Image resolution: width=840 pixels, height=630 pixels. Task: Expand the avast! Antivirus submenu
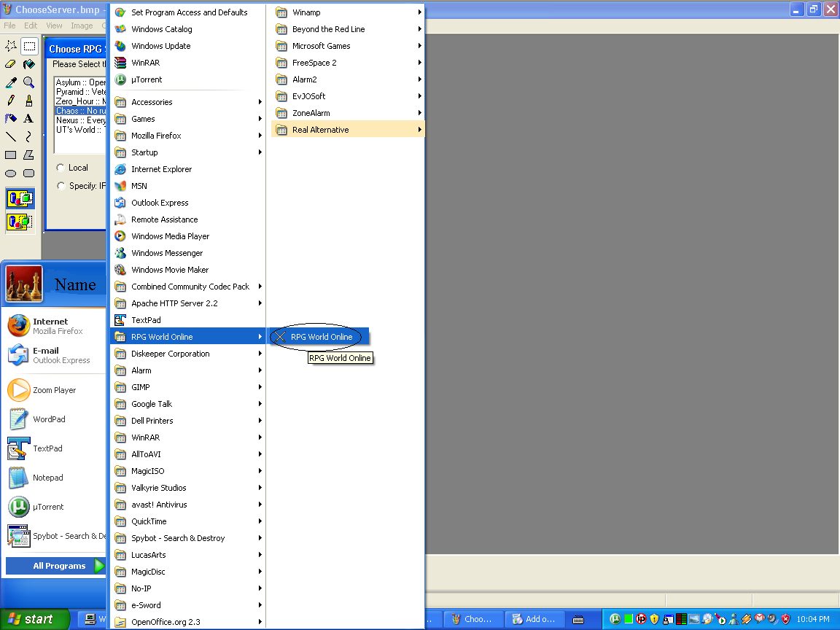(x=188, y=505)
